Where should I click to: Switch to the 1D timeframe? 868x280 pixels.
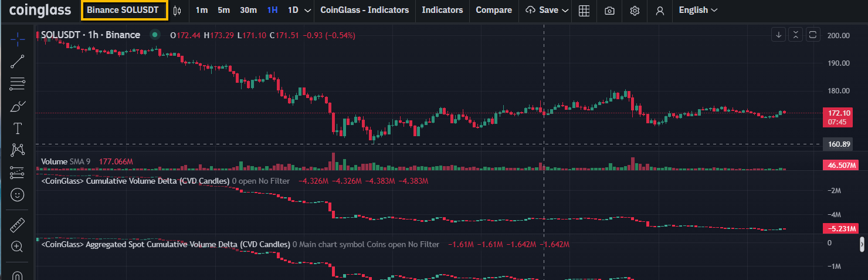293,10
